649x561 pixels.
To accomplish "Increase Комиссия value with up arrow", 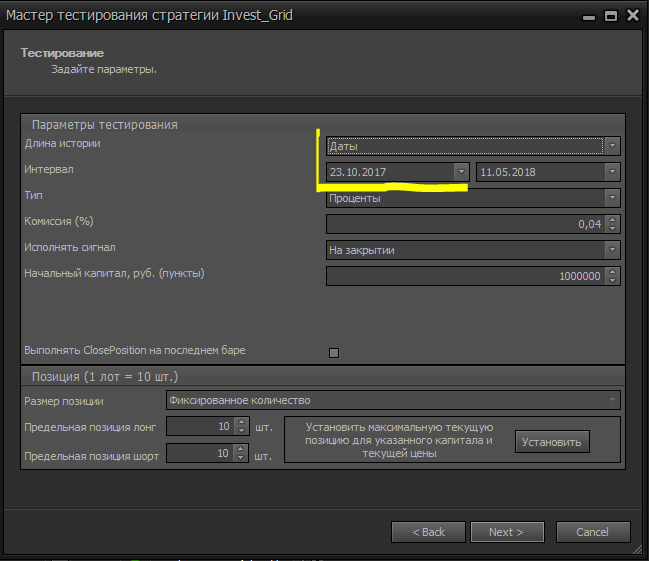I will tap(613, 220).
